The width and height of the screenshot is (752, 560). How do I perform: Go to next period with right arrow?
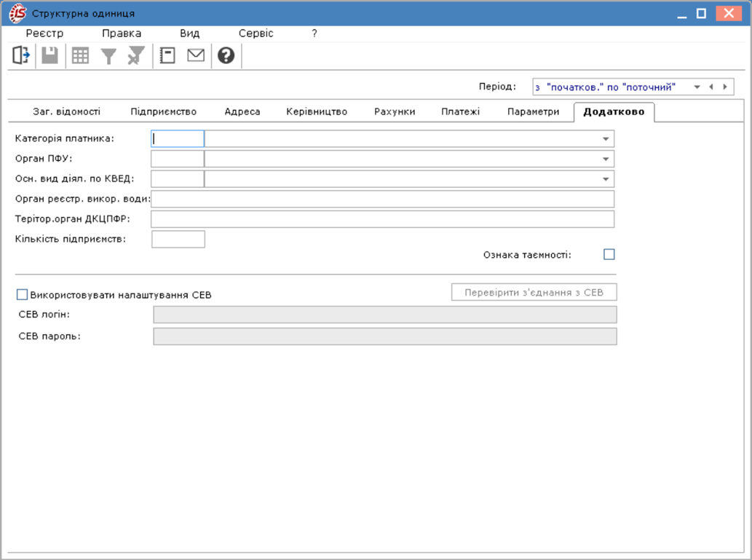point(725,87)
